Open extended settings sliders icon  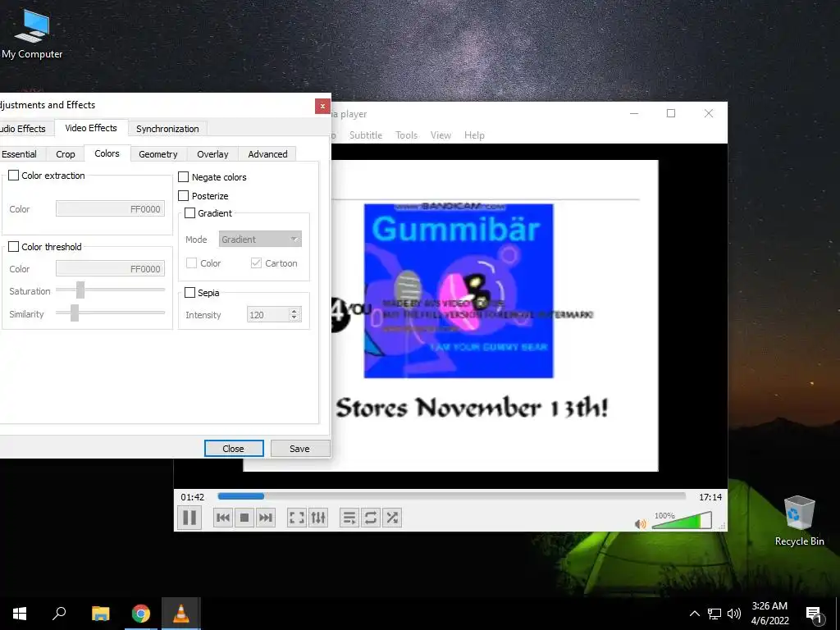(317, 518)
